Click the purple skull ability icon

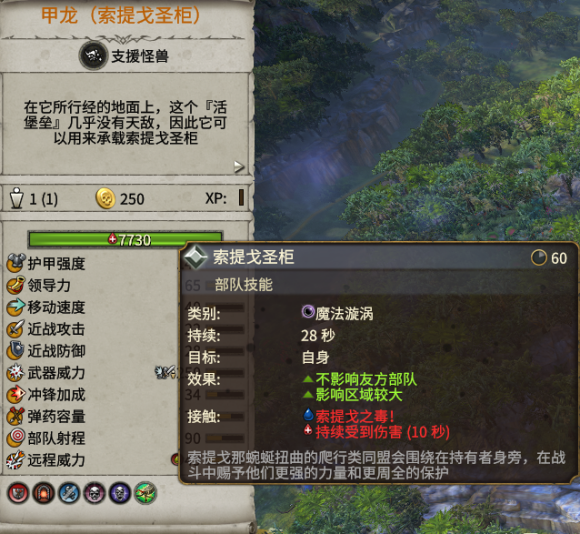(x=120, y=493)
